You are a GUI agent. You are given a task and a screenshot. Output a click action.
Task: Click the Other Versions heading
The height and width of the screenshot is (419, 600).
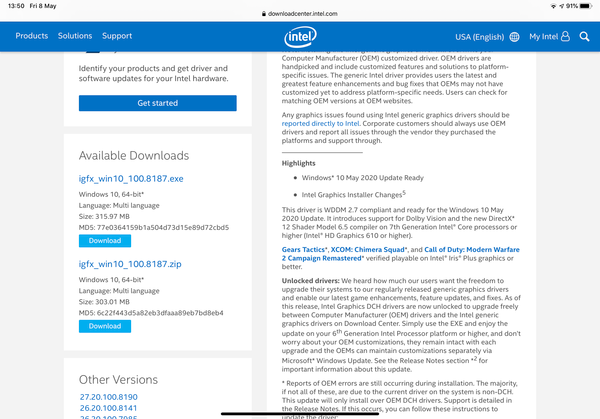pos(118,380)
